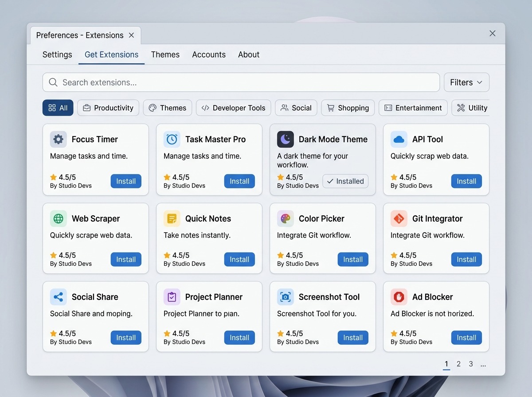Close the Preferences - Extensions tab

[x=131, y=35]
